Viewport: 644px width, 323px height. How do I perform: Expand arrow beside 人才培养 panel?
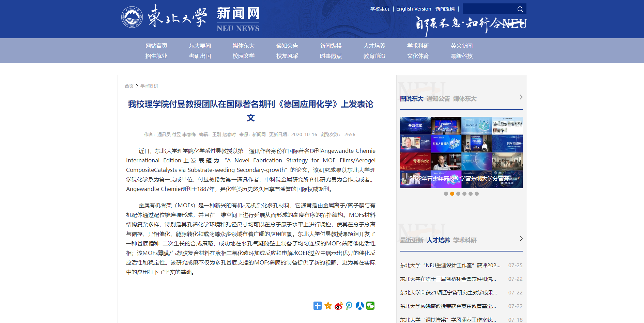[521, 239]
